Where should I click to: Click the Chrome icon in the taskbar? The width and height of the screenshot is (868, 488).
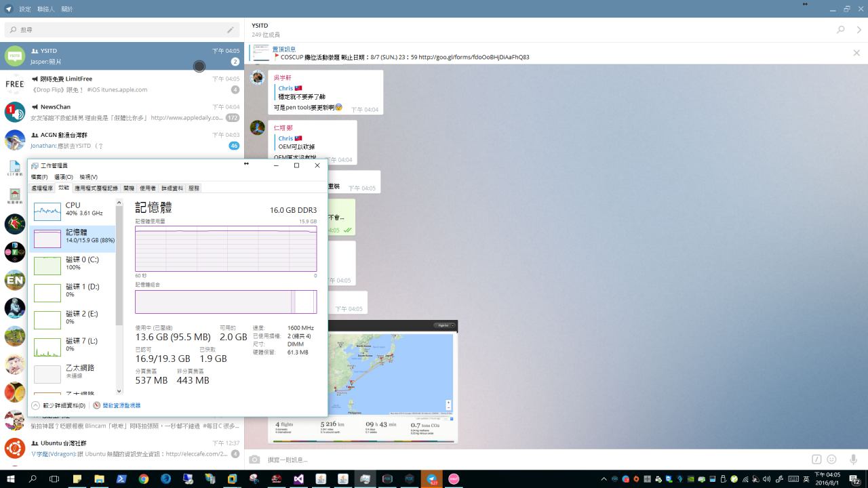coord(144,479)
